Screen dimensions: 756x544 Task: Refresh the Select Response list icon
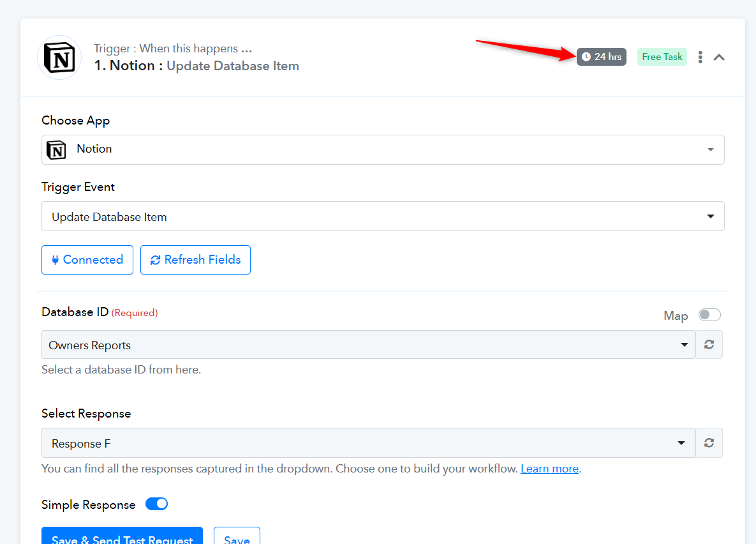tap(709, 442)
